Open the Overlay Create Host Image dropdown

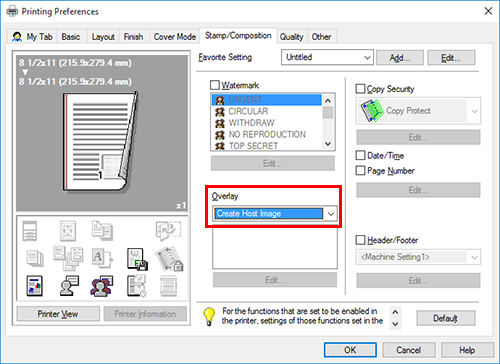point(275,213)
